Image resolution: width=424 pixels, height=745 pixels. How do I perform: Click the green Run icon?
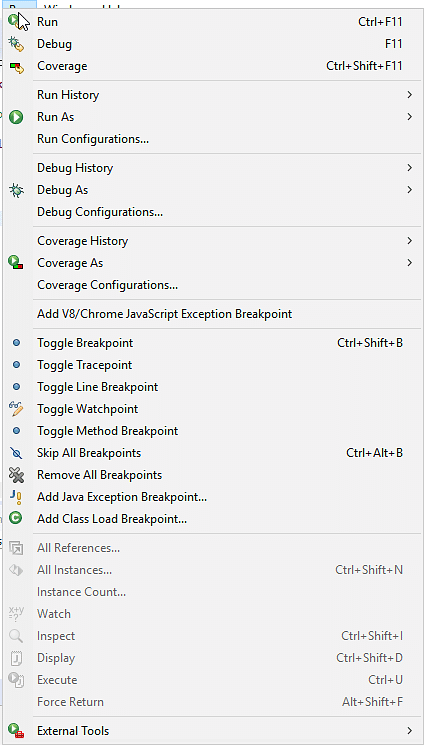pos(14,21)
